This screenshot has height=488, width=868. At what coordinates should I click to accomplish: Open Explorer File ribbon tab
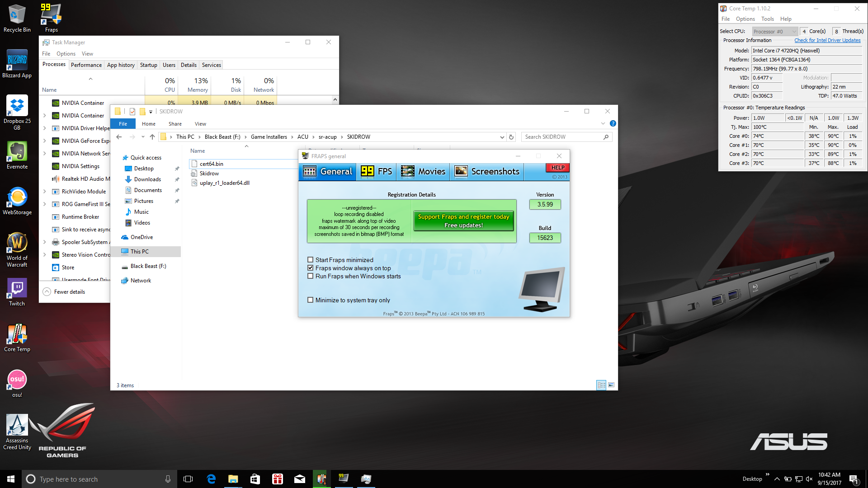[x=123, y=124]
